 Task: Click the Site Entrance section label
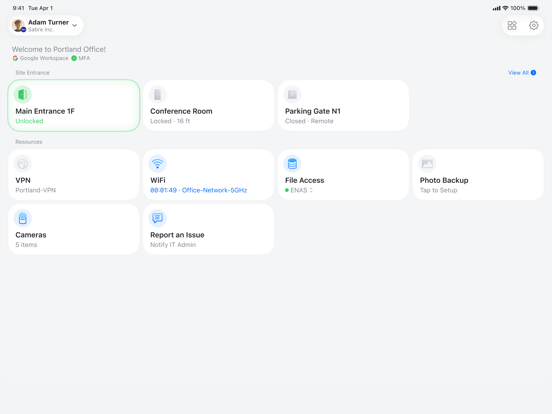[x=32, y=73]
